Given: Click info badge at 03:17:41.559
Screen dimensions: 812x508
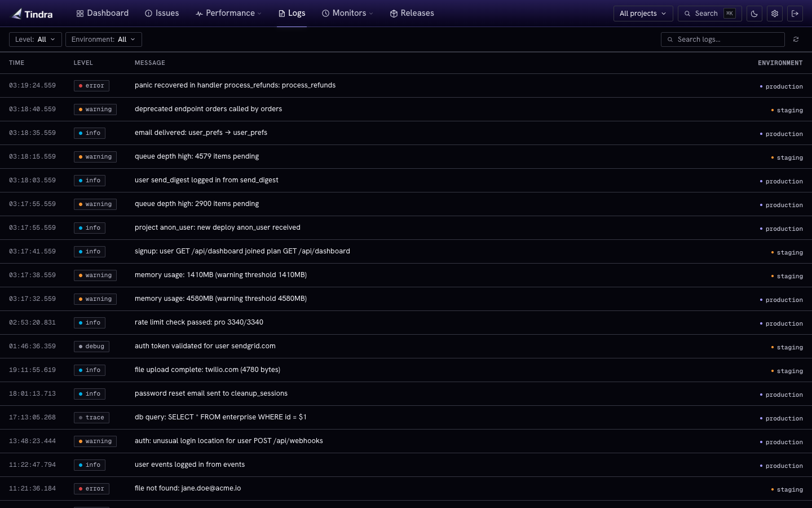Looking at the screenshot, I should (x=90, y=252).
